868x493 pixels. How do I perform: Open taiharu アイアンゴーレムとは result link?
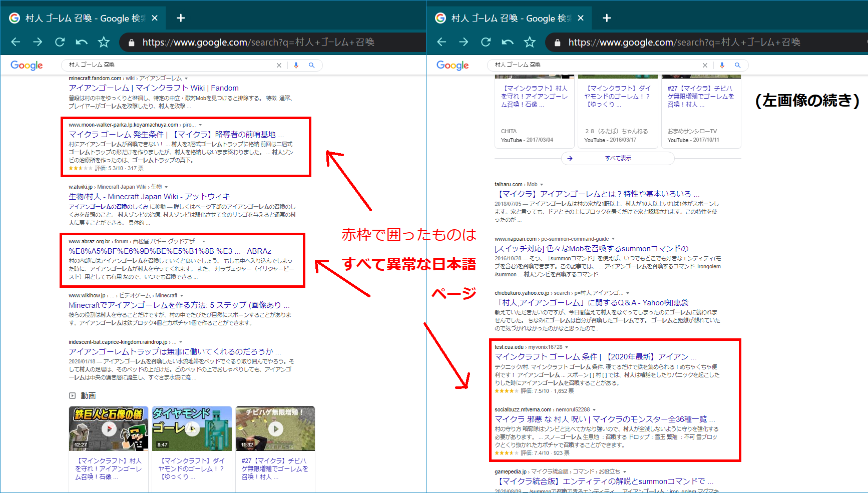[597, 194]
